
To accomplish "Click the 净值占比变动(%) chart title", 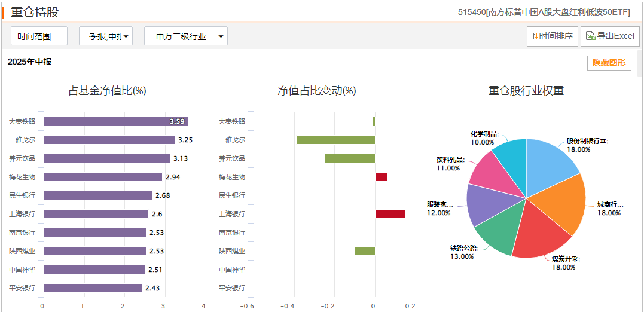I will (x=317, y=91).
